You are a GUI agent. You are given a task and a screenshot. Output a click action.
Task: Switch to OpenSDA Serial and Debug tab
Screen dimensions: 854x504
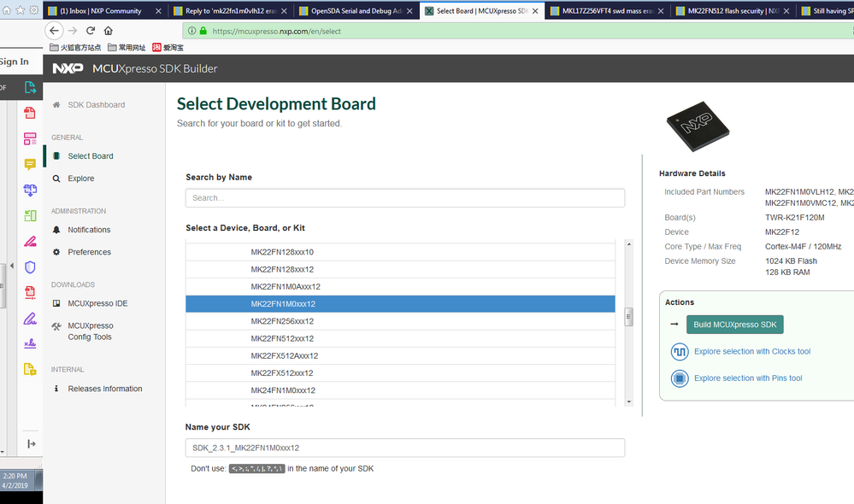pyautogui.click(x=356, y=11)
